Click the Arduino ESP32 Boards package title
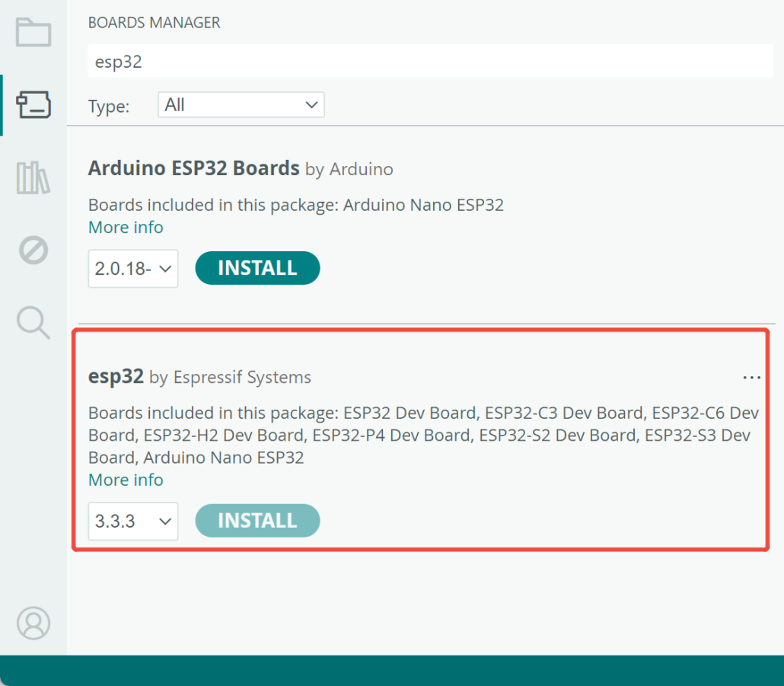 tap(193, 168)
